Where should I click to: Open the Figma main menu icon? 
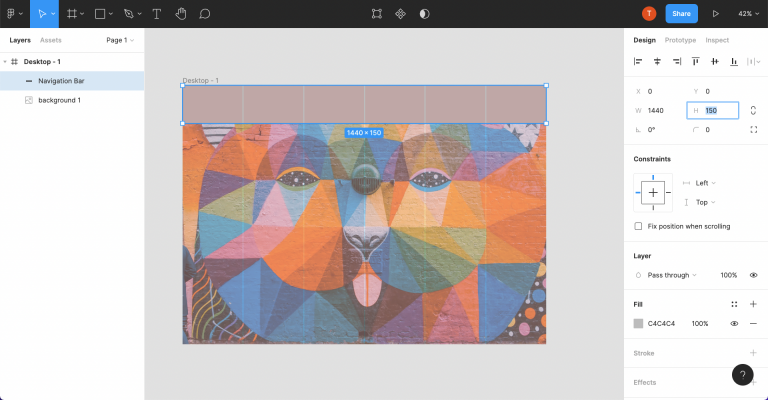[x=13, y=14]
